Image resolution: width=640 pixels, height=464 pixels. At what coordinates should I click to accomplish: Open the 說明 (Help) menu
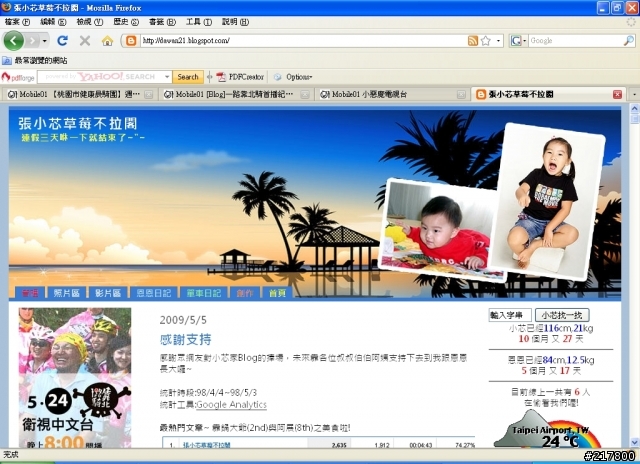tap(235, 22)
